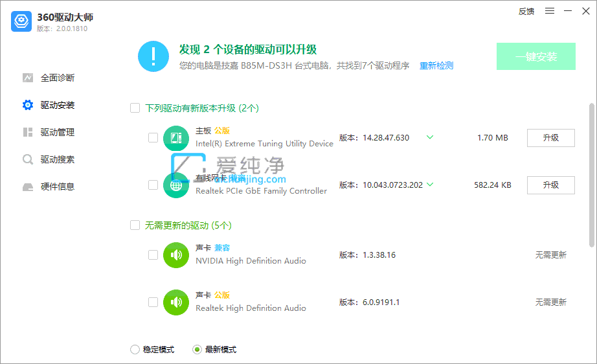The image size is (597, 364).
Task: Switch to 驱动安装 section
Action: pos(58,105)
